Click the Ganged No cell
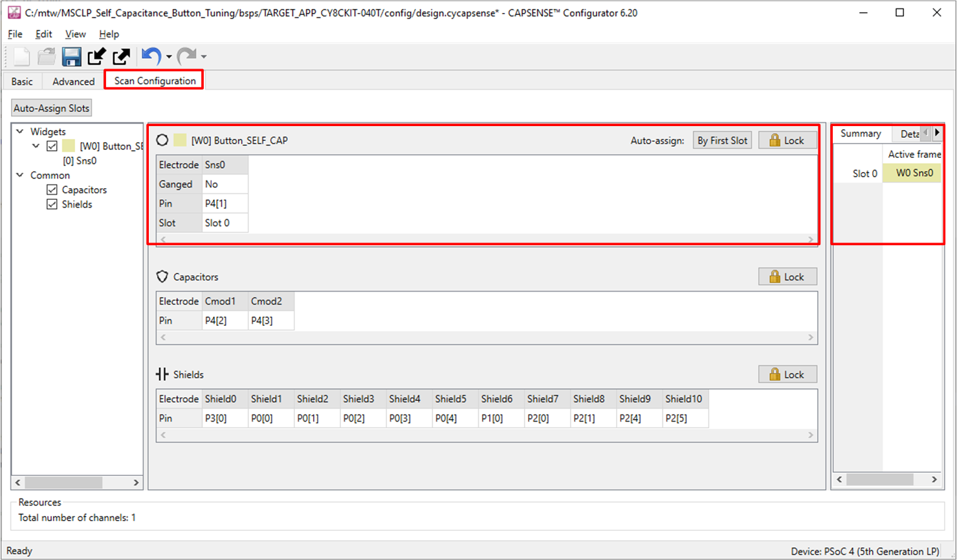This screenshot has height=560, width=957. coord(225,184)
